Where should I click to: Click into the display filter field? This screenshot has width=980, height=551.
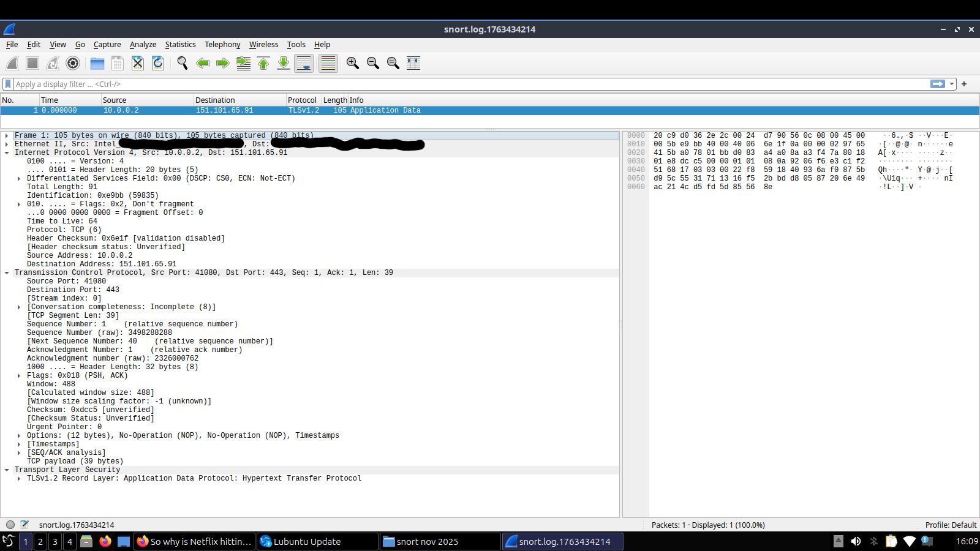click(x=466, y=84)
